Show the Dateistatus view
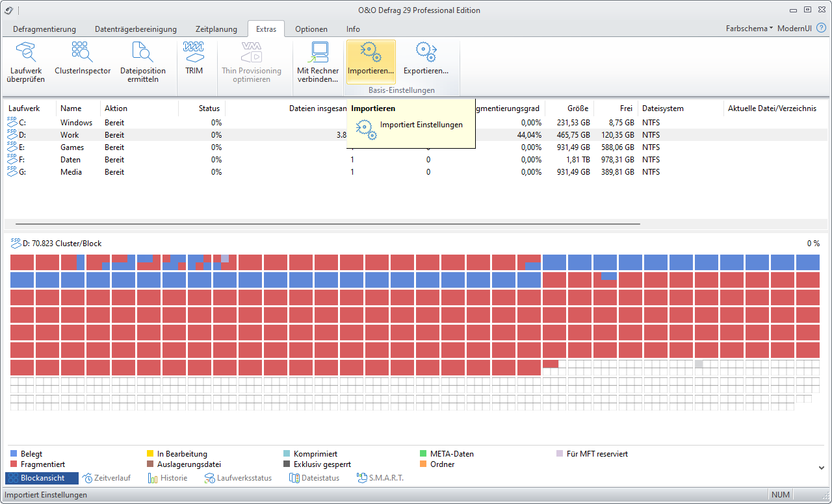The width and height of the screenshot is (832, 504). tap(315, 478)
